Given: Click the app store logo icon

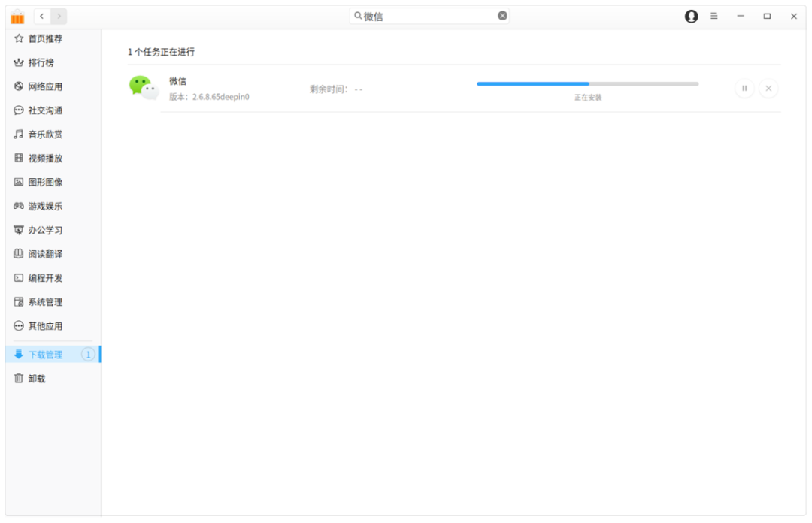Looking at the screenshot, I should pyautogui.click(x=18, y=15).
